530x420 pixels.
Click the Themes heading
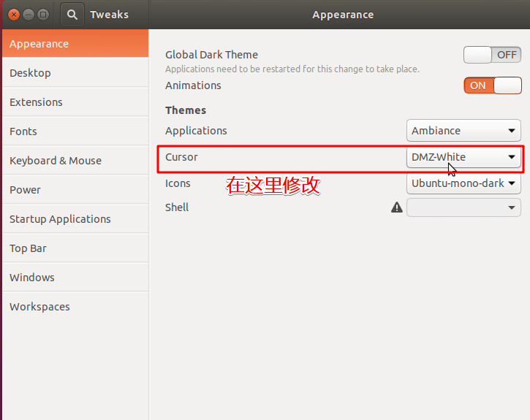[186, 110]
